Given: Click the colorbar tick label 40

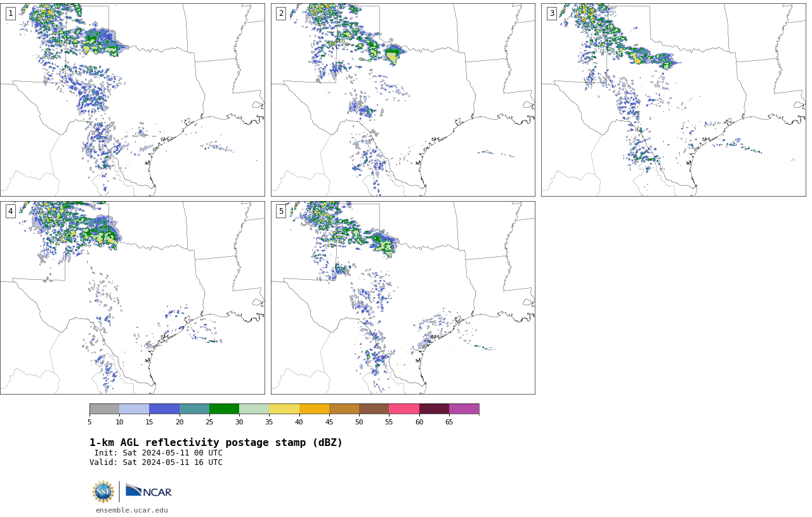Looking at the screenshot, I should pyautogui.click(x=299, y=422).
